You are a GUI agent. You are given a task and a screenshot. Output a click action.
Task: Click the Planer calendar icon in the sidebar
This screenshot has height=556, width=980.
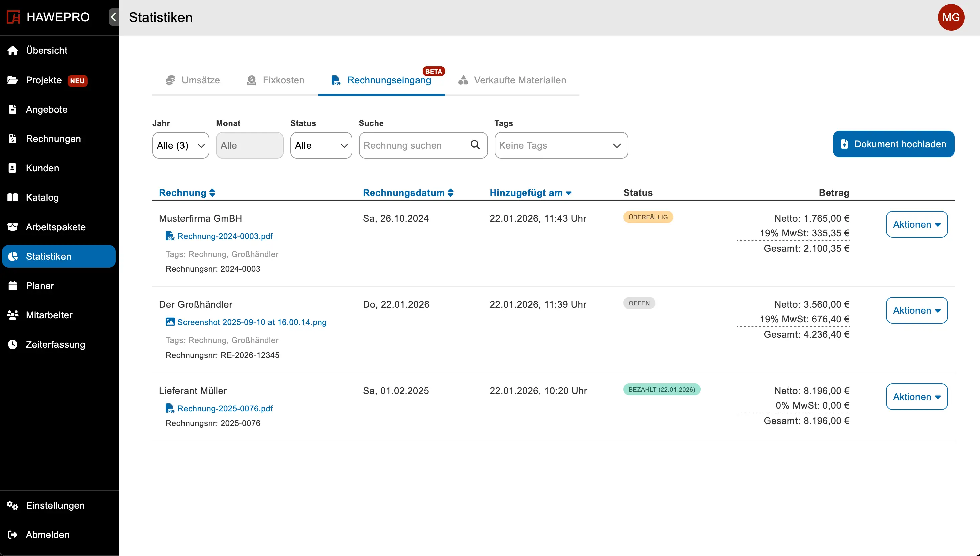click(13, 286)
